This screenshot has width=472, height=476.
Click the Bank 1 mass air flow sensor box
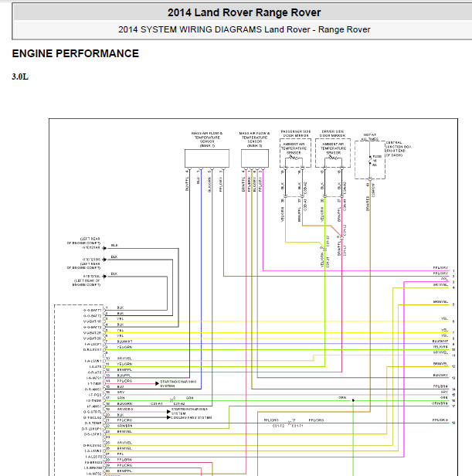point(207,158)
